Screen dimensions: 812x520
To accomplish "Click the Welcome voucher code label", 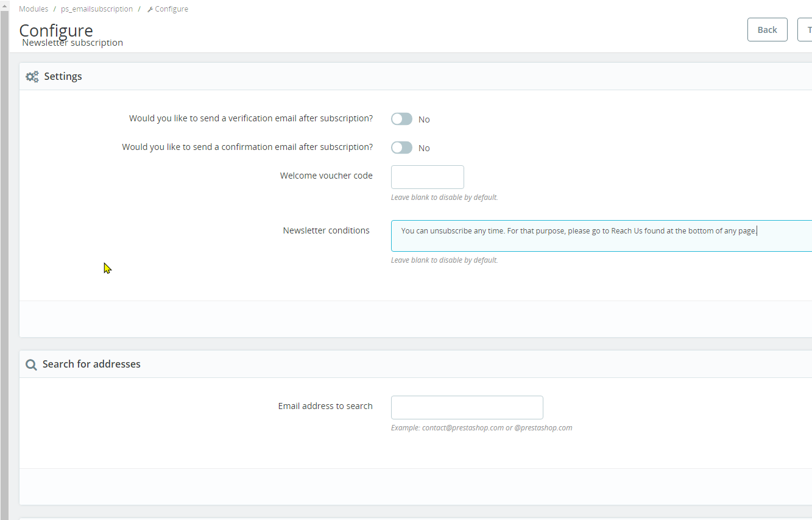I will tap(327, 176).
